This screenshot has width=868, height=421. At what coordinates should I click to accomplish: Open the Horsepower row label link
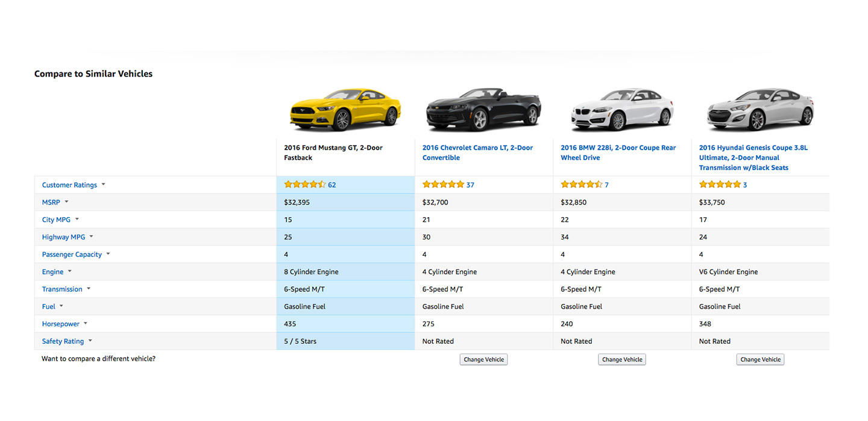pyautogui.click(x=61, y=324)
